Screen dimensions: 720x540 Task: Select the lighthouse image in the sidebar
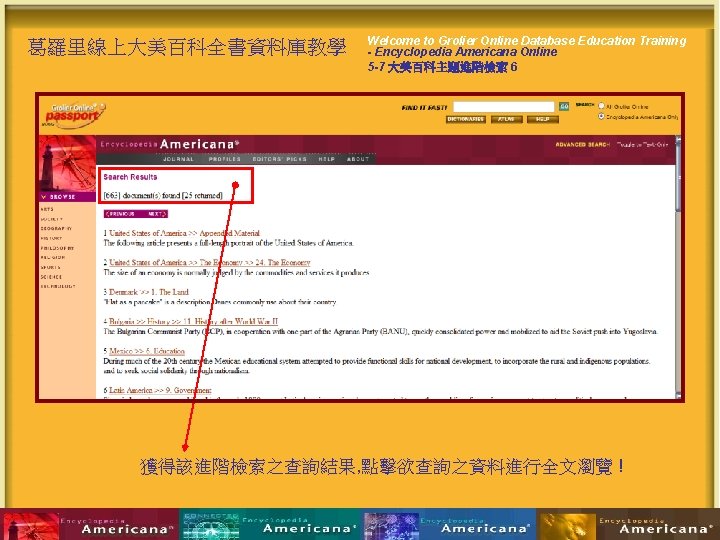point(68,163)
